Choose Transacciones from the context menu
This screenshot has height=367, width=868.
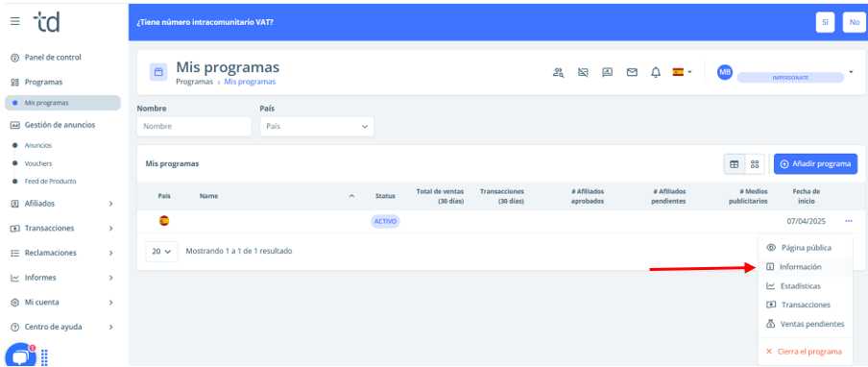(806, 305)
